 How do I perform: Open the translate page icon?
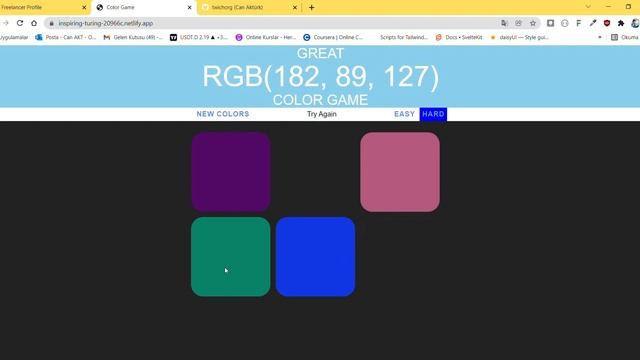pos(504,23)
